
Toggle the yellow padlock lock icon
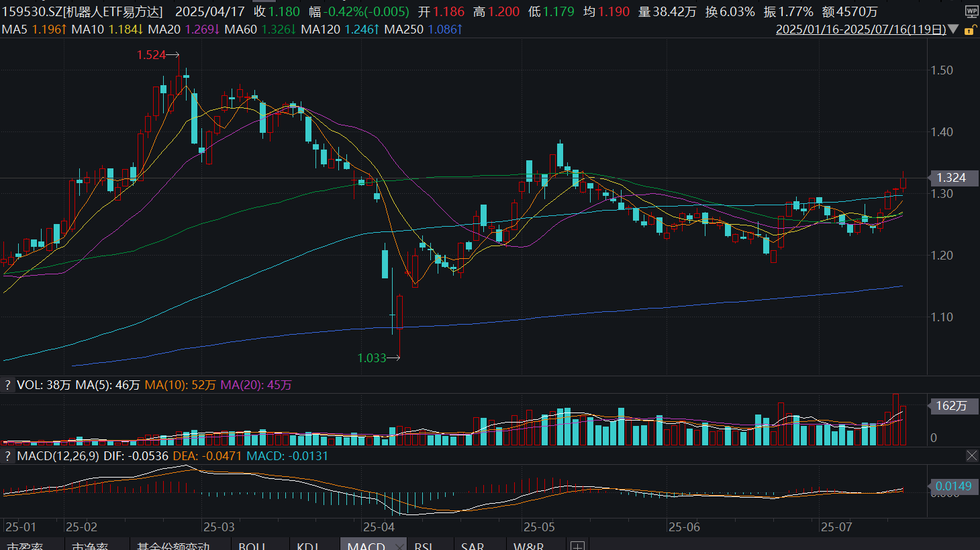coord(969,30)
